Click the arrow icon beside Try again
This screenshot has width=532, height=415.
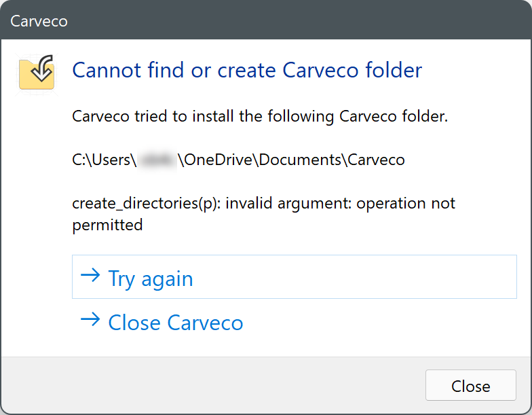coord(90,276)
